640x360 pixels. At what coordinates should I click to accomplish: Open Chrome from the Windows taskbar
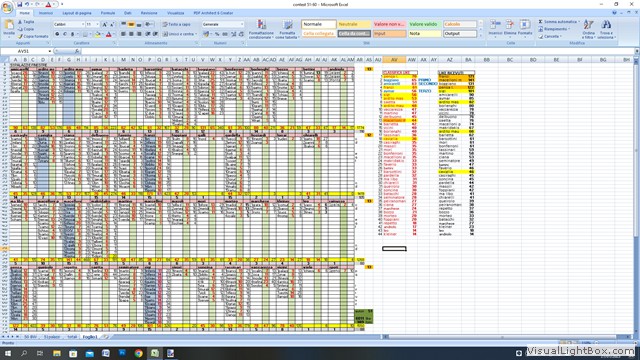(x=138, y=353)
